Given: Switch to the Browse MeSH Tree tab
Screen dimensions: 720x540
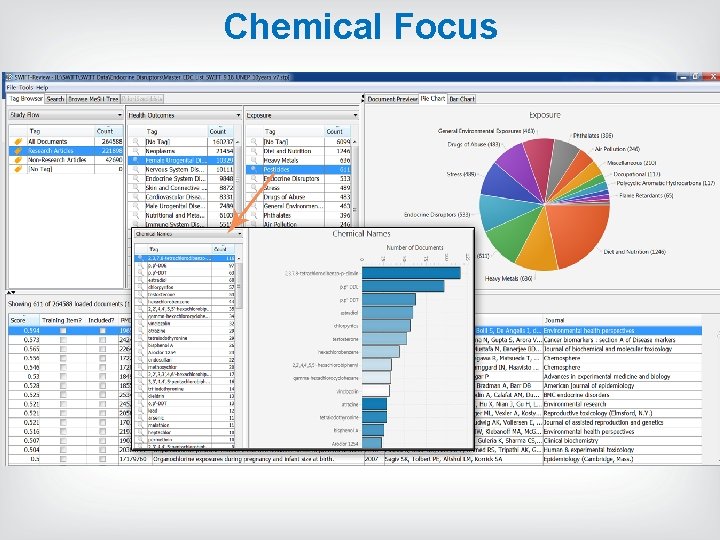Looking at the screenshot, I should click(x=94, y=99).
